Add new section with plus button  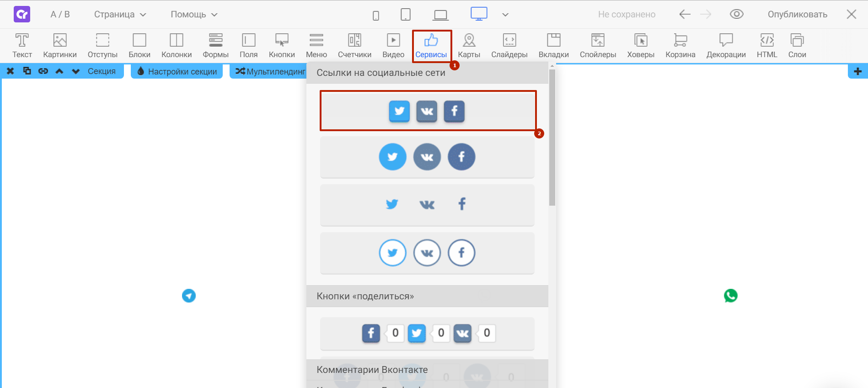click(858, 71)
